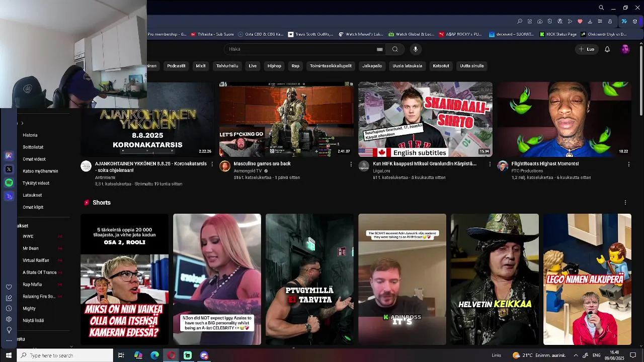This screenshot has width=644, height=362.
Task: Open the player icon in the sidebar
Action: click(9, 196)
